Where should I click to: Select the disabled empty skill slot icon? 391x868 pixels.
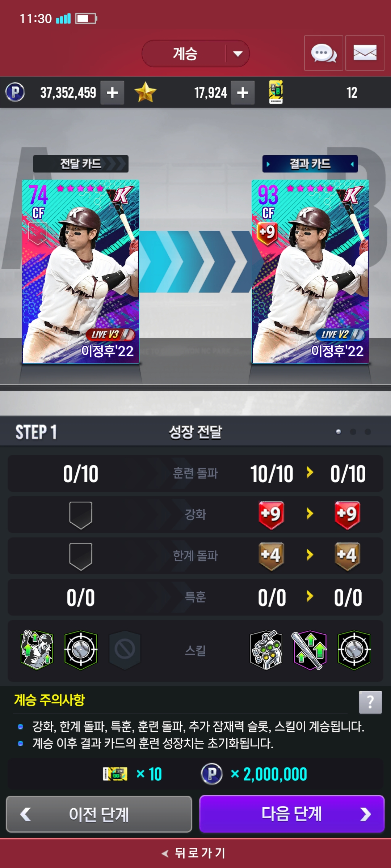pos(125,650)
